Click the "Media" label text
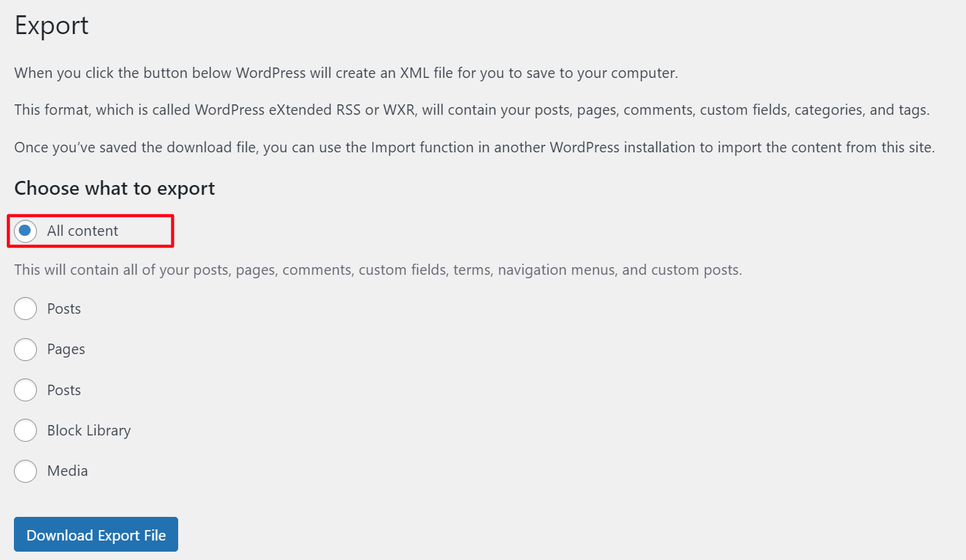 pyautogui.click(x=68, y=471)
